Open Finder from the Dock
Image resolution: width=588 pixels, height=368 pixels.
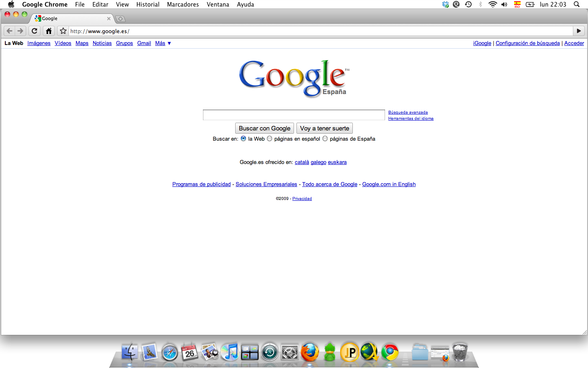click(130, 352)
